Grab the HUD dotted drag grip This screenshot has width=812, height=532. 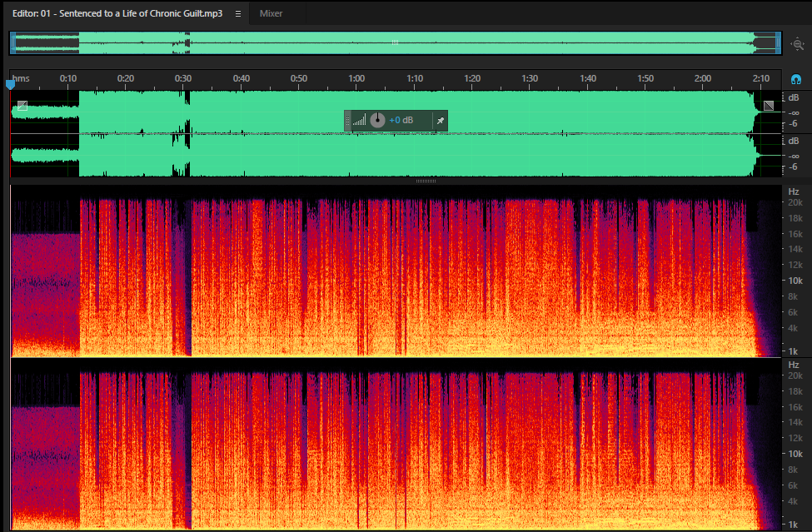point(347,121)
